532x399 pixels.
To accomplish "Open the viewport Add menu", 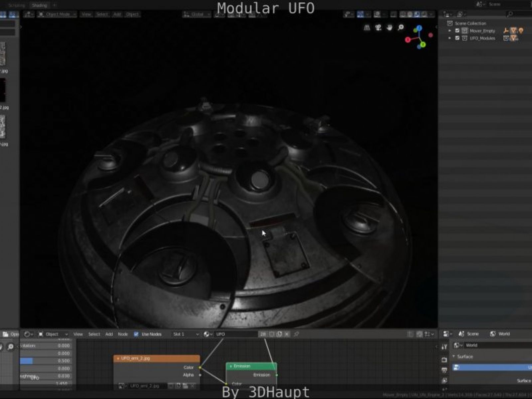I will pyautogui.click(x=117, y=14).
